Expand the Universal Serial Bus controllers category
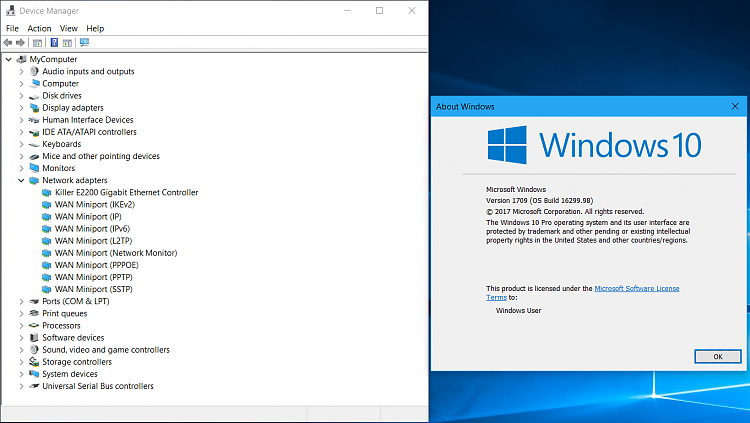The height and width of the screenshot is (423, 750). [x=21, y=386]
